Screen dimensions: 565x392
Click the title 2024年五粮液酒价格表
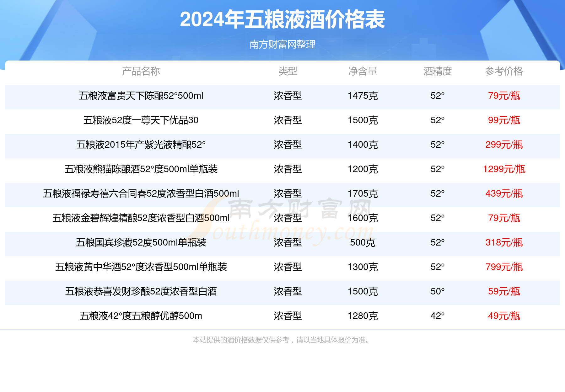(282, 20)
